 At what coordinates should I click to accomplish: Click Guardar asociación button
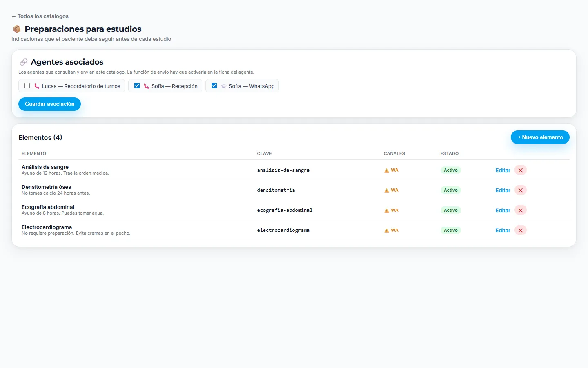point(49,104)
